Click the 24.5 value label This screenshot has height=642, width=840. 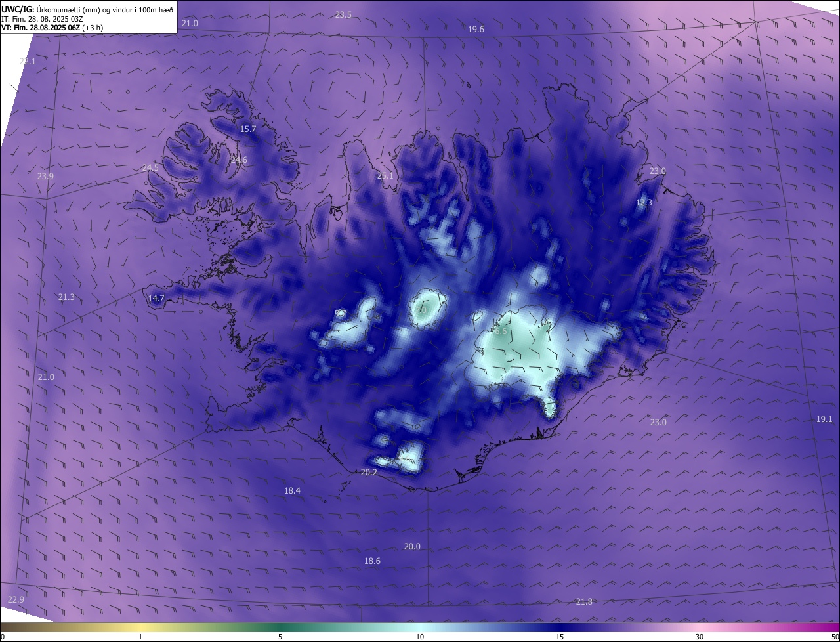click(150, 167)
